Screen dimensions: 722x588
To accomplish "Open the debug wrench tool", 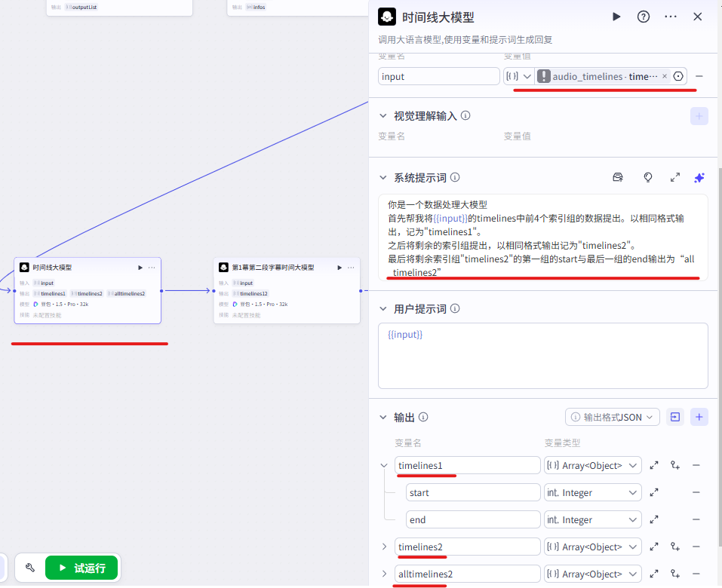I will click(30, 568).
